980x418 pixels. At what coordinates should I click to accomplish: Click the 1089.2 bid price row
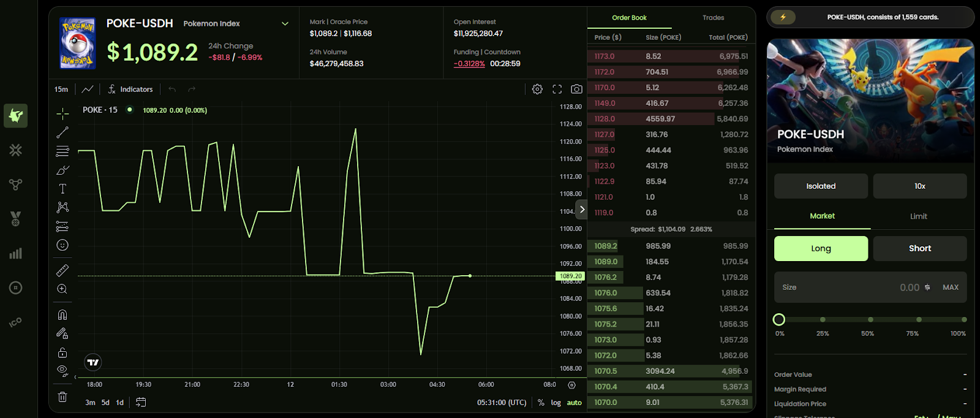[671, 246]
